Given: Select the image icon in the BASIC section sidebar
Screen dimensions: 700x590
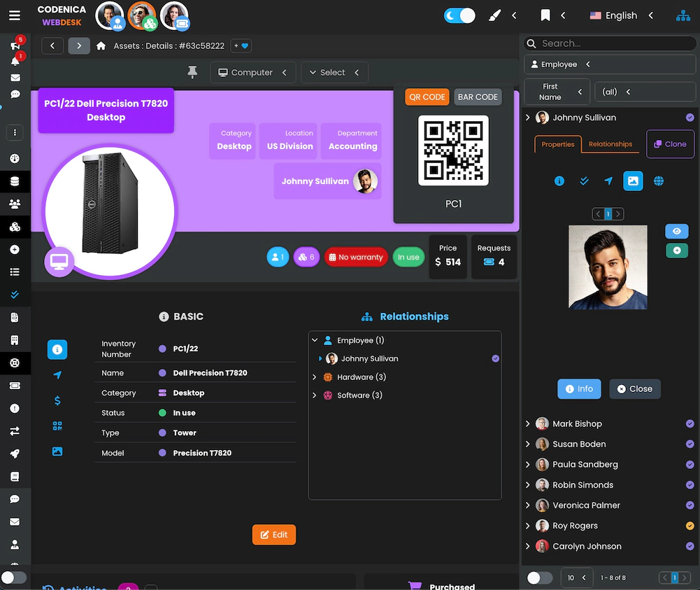Looking at the screenshot, I should coord(57,451).
